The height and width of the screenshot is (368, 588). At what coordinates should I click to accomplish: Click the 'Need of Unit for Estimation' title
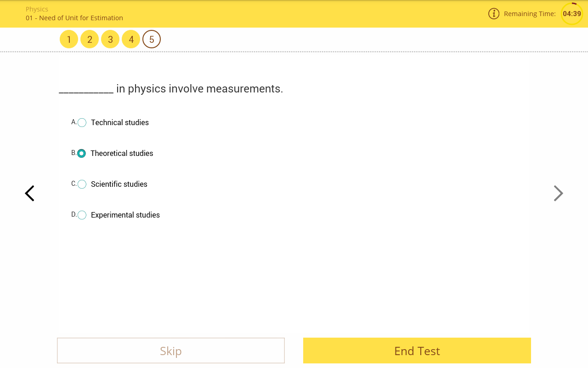[x=81, y=18]
